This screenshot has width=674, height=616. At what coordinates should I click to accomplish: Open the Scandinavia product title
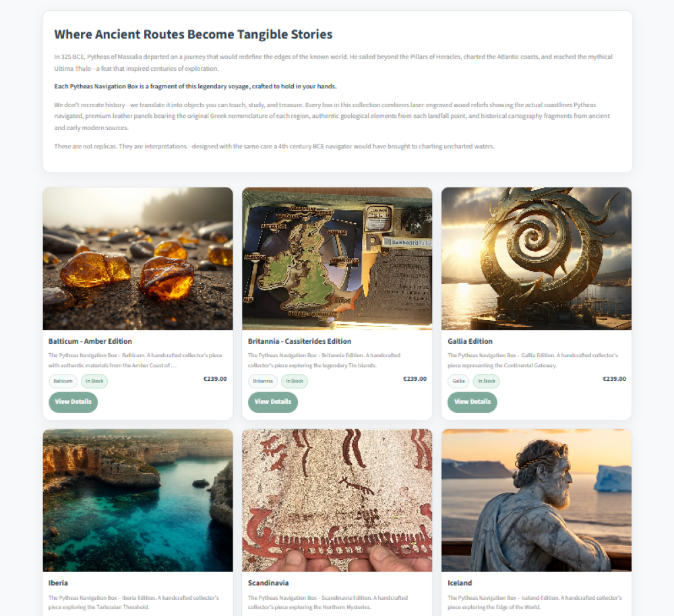pyautogui.click(x=268, y=584)
